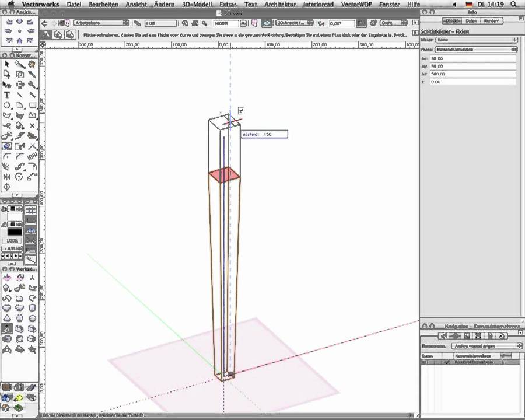Click the right view arrow icon
Image resolution: width=525 pixels, height=420 pixels.
pos(30,31)
